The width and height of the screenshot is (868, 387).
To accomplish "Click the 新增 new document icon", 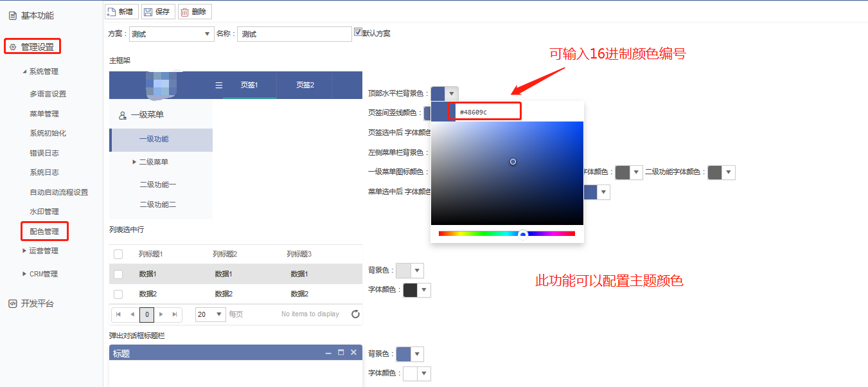I will pyautogui.click(x=112, y=11).
